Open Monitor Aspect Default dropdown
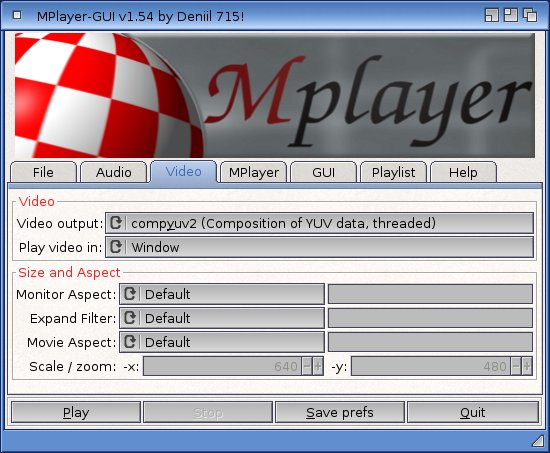The width and height of the screenshot is (550, 453). [x=222, y=294]
